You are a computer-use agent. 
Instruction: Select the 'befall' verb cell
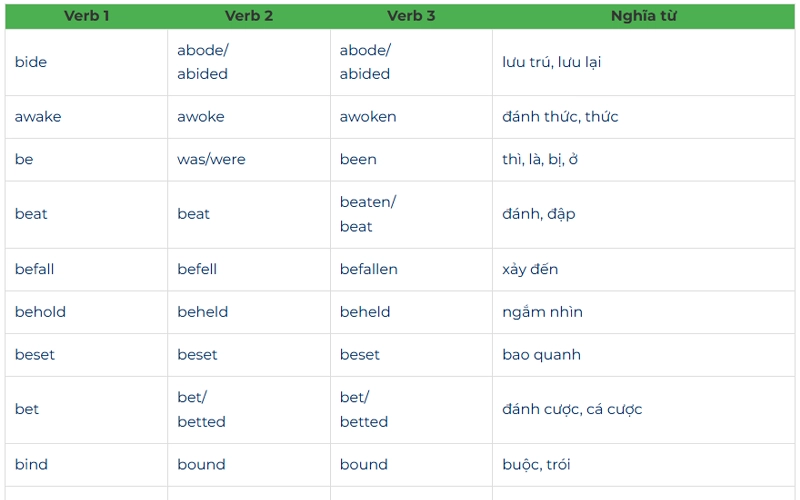pos(86,269)
